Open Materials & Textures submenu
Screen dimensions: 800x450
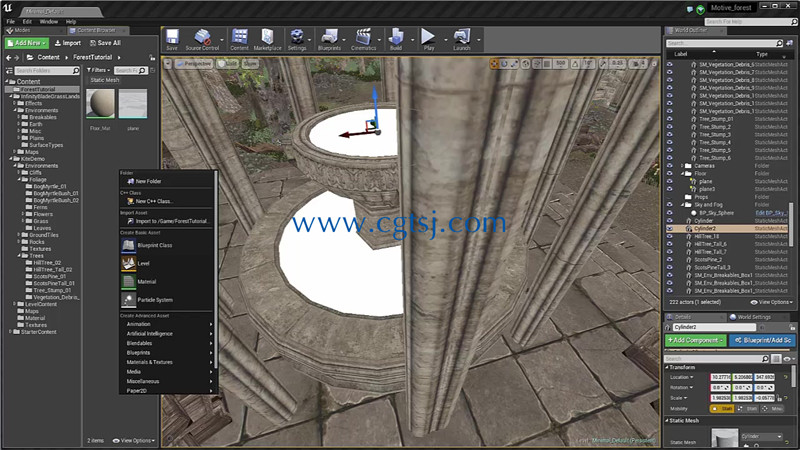tap(167, 362)
